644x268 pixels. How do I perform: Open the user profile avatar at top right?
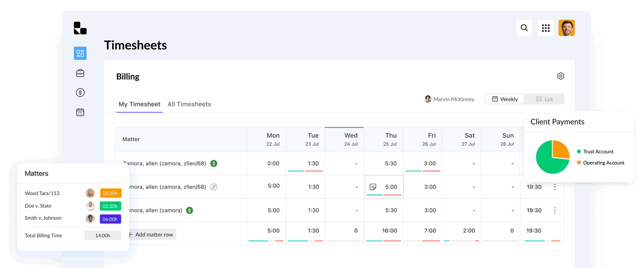click(x=567, y=28)
